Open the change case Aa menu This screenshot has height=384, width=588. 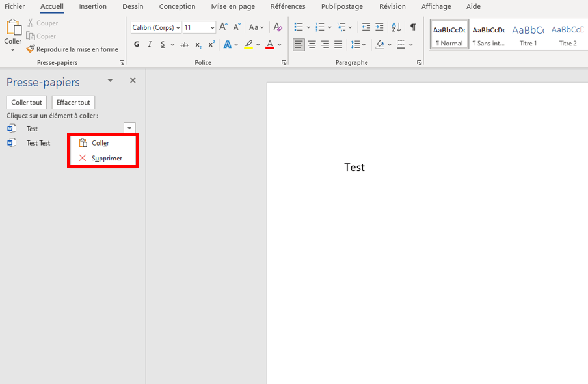point(256,27)
